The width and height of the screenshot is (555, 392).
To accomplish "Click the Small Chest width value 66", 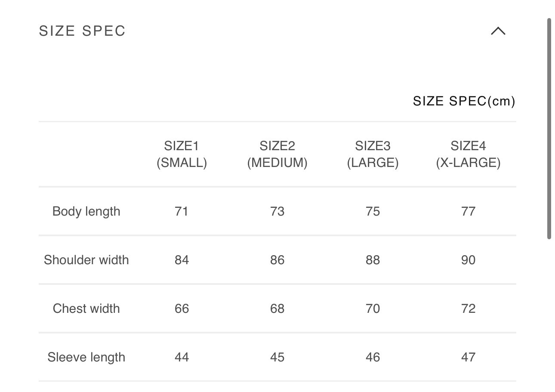I will click(x=182, y=309).
